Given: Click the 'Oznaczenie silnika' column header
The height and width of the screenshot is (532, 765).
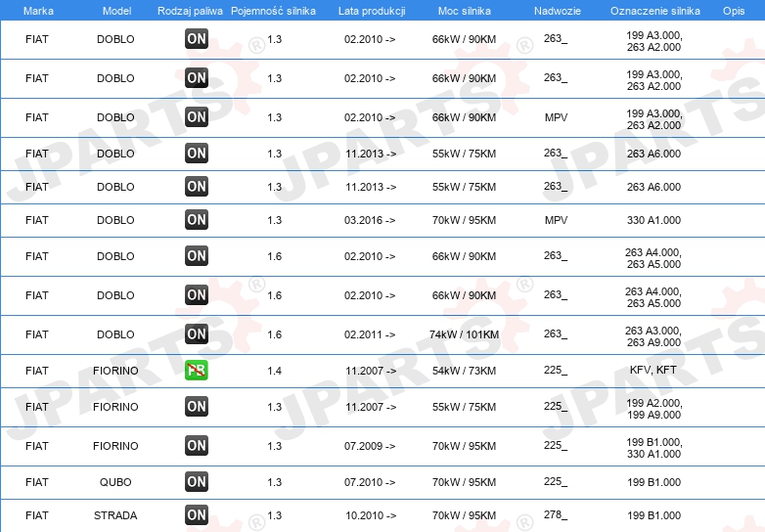Looking at the screenshot, I should pyautogui.click(x=655, y=11).
